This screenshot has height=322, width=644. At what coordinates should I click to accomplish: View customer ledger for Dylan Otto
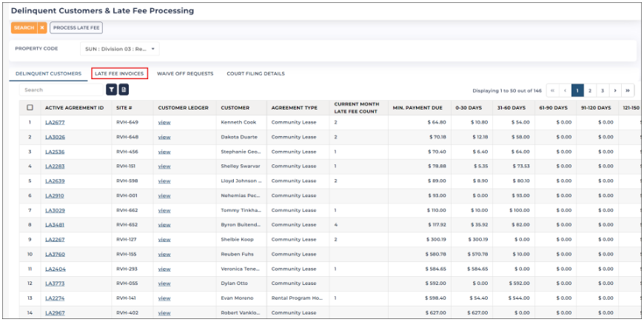pyautogui.click(x=164, y=284)
